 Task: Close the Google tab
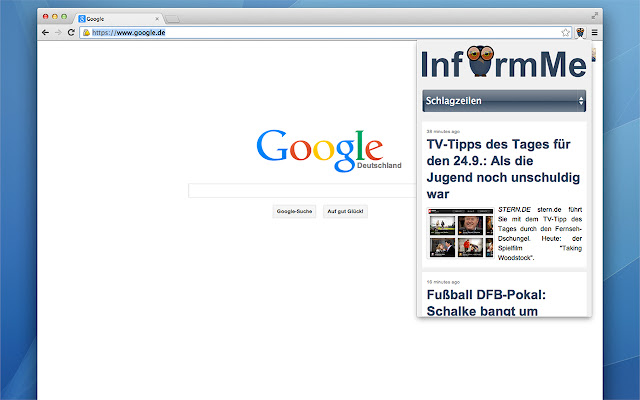(157, 19)
